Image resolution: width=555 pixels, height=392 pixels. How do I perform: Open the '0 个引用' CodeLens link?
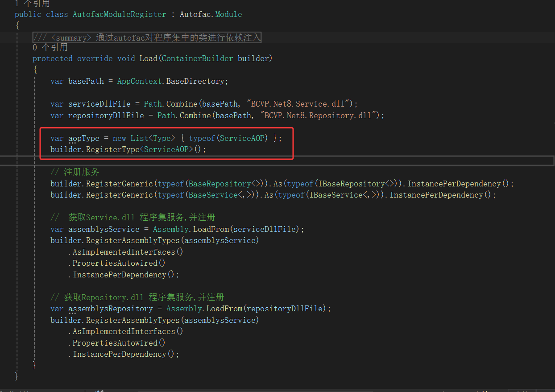(x=50, y=47)
